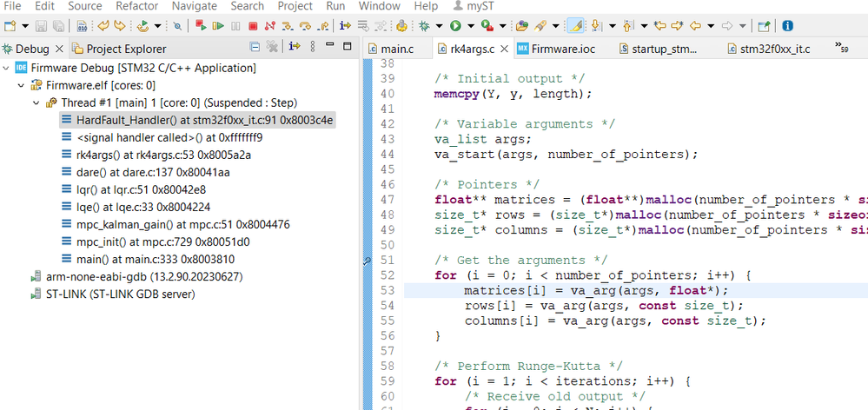Click the Step Over icon
Image resolution: width=868 pixels, height=410 pixels.
[305, 25]
